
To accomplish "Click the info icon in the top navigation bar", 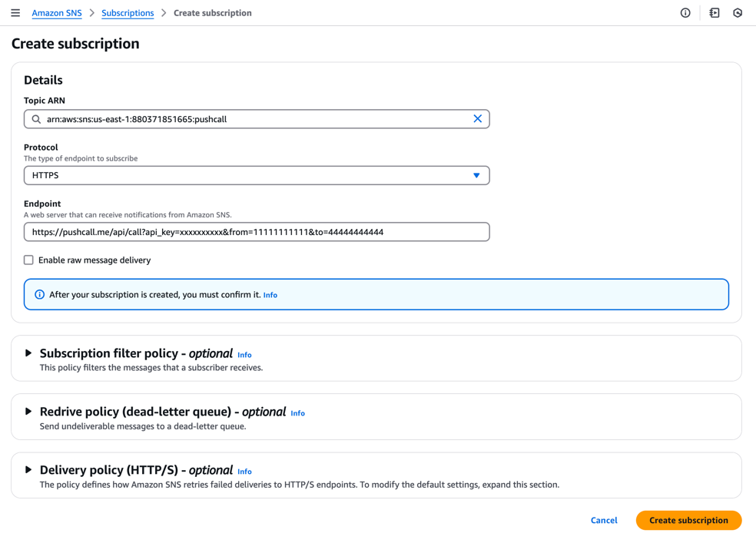I will click(x=685, y=12).
